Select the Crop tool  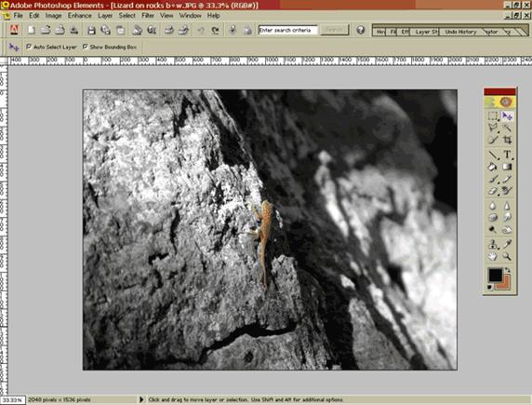(507, 140)
